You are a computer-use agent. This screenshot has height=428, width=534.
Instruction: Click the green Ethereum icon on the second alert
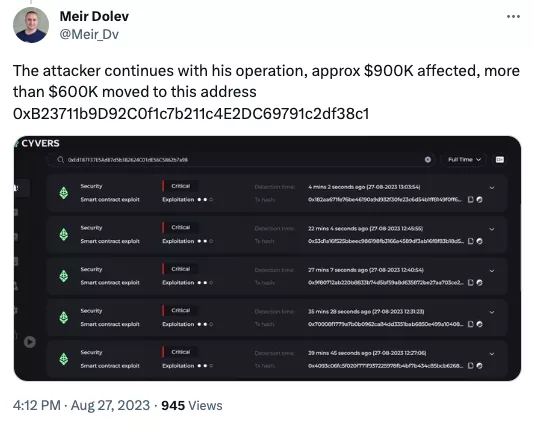64,235
